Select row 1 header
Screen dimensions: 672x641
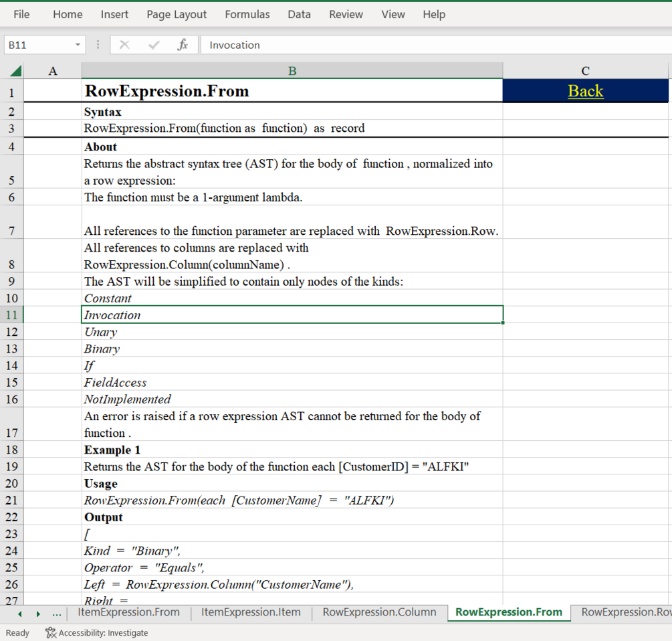[x=11, y=91]
